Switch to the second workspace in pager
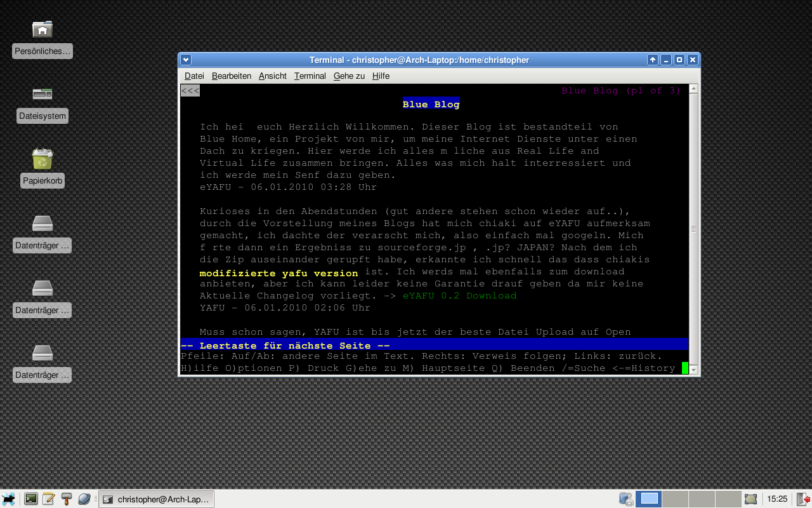The width and height of the screenshot is (812, 508). [x=675, y=499]
